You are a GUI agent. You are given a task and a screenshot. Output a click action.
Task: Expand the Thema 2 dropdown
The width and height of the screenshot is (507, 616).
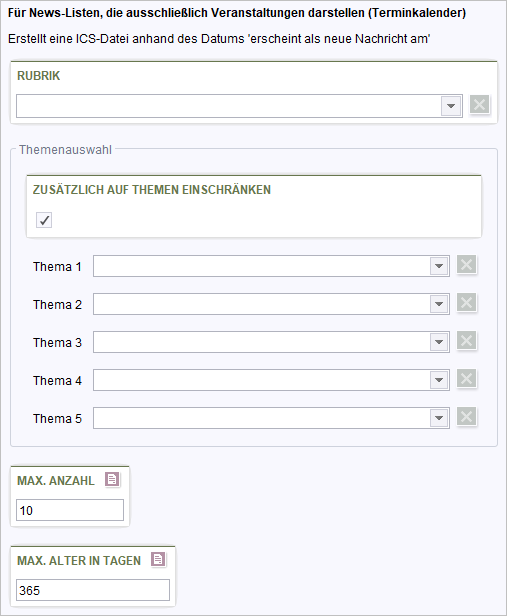[x=439, y=304]
